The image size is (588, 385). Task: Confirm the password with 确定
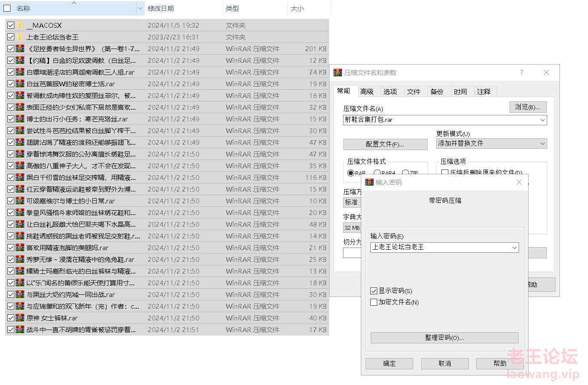(389, 364)
